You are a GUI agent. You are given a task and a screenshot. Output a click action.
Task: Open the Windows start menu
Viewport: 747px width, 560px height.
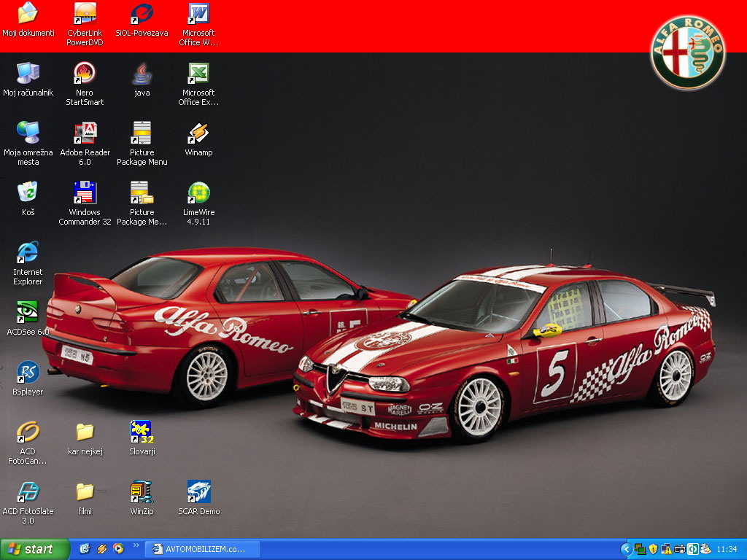35,550
